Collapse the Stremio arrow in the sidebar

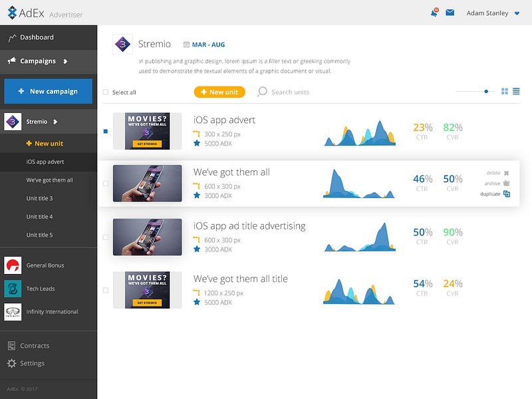55,122
